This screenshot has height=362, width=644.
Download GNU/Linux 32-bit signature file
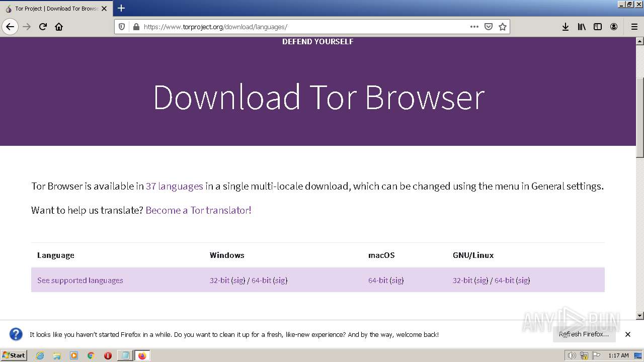pos(481,281)
